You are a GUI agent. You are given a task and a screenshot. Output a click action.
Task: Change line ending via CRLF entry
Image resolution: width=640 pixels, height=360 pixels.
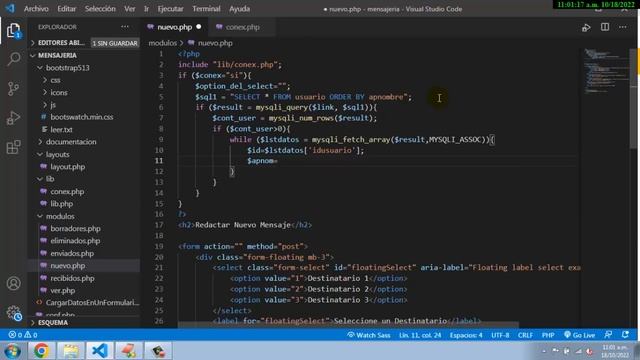[525, 335]
